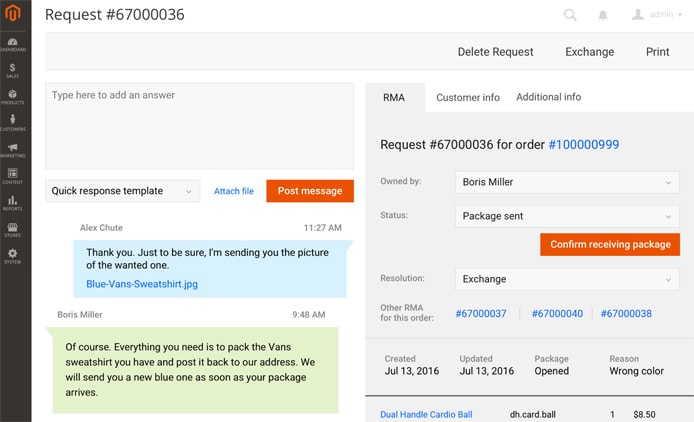Open the Stores sidebar menu
Image resolution: width=694 pixels, height=422 pixels.
[x=12, y=229]
